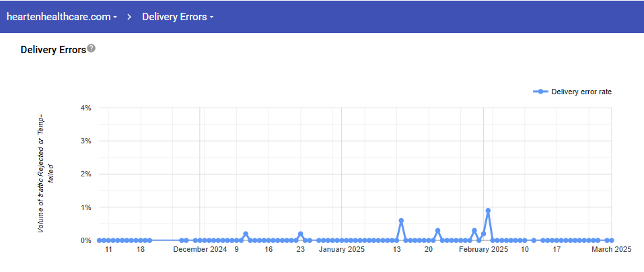
Task: Select the January 22 spike data point
Action: tap(437, 230)
